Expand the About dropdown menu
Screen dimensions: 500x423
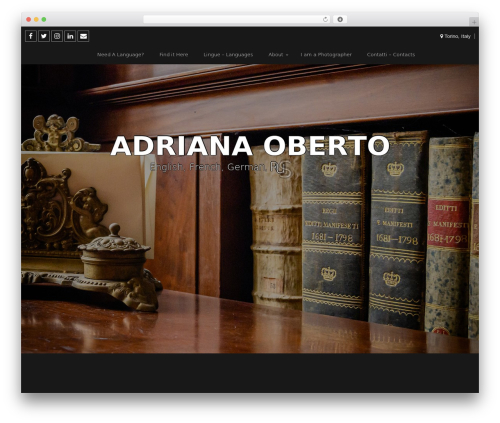pos(278,54)
